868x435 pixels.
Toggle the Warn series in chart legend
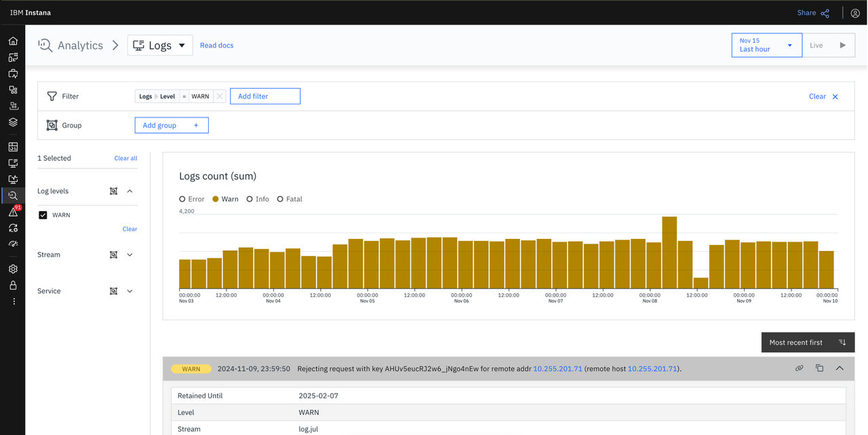(x=225, y=199)
